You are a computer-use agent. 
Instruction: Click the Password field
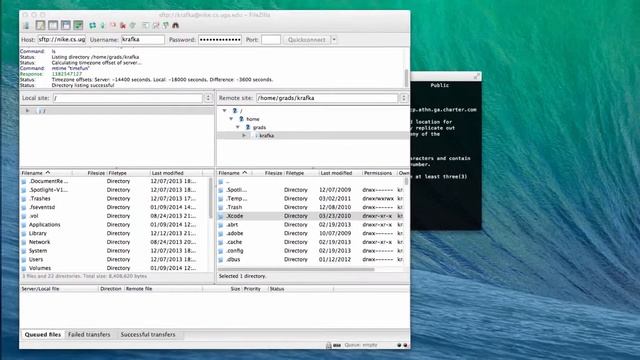coord(220,40)
